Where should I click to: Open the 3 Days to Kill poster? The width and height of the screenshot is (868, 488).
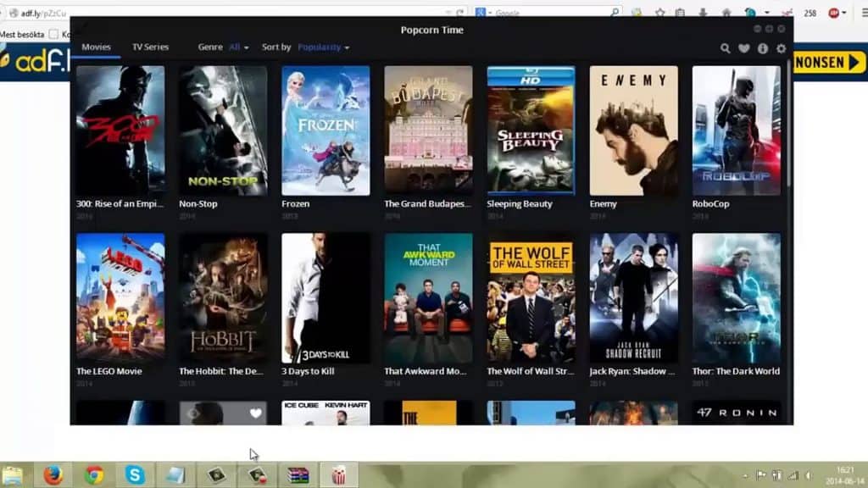325,297
